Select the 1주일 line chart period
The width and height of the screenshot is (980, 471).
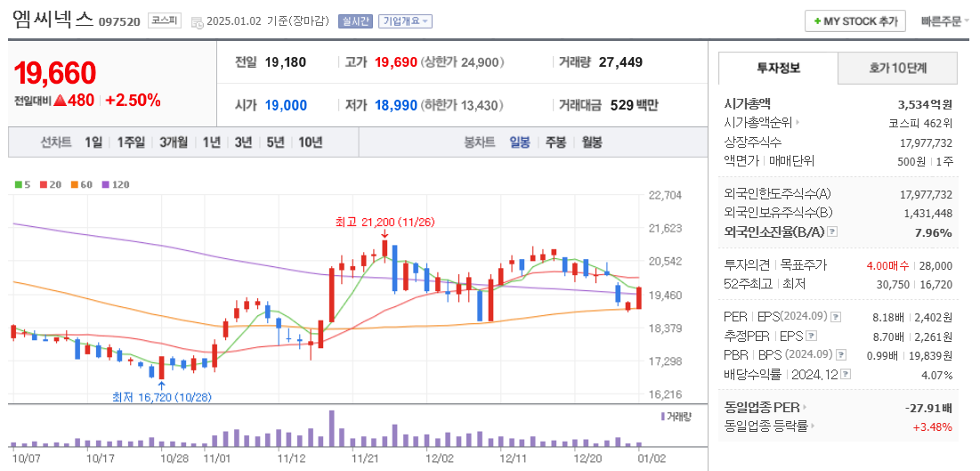(x=131, y=142)
